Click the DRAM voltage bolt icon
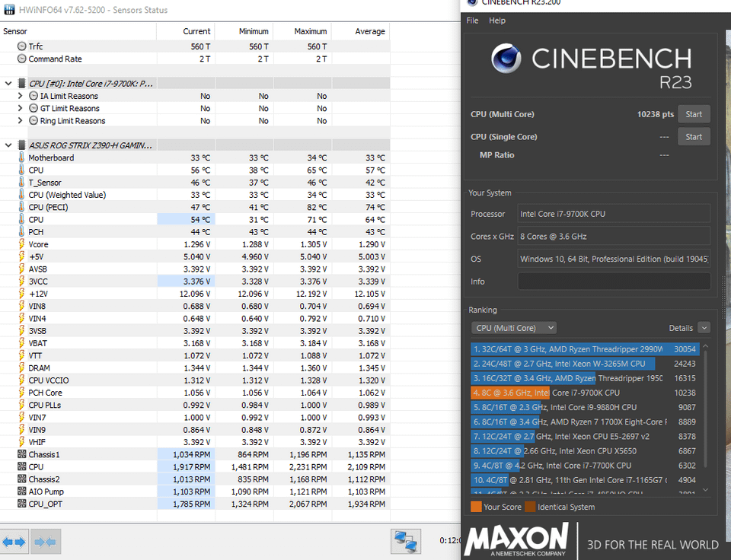Screen dimensions: 731x560 [x=21, y=367]
